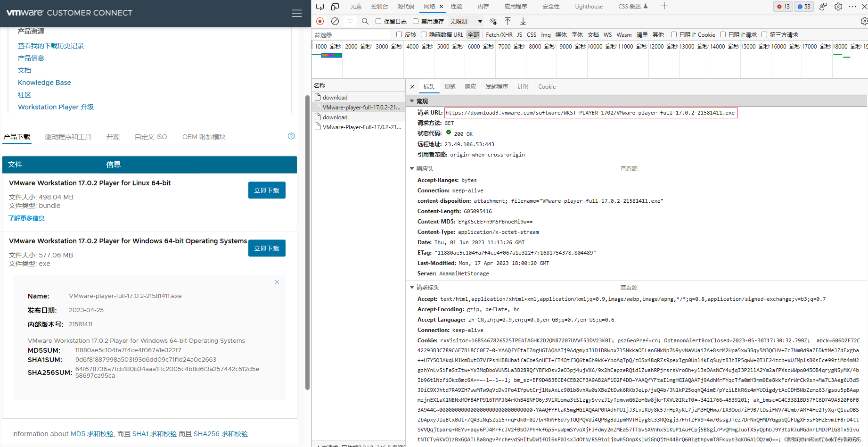Image resolution: width=868 pixels, height=447 pixels.
Task: Open Knowledge Base link
Action: (44, 83)
